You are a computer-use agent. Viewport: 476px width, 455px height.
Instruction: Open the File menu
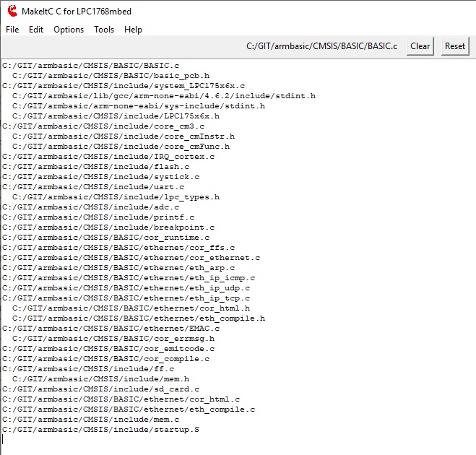click(12, 30)
